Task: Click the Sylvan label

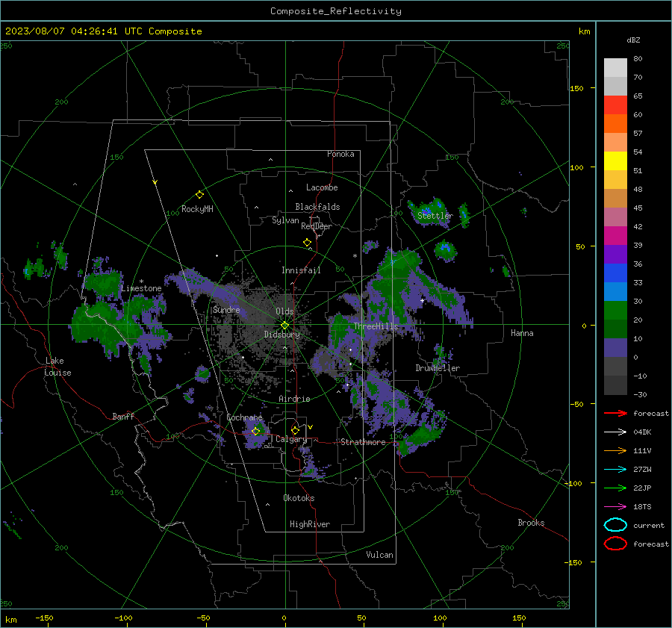Action: 285,220
